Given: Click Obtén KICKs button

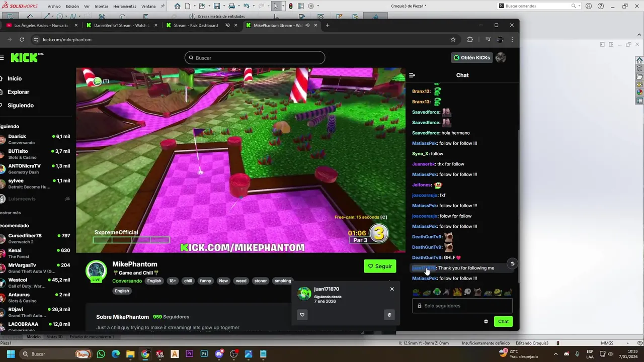Looking at the screenshot, I should [471, 58].
